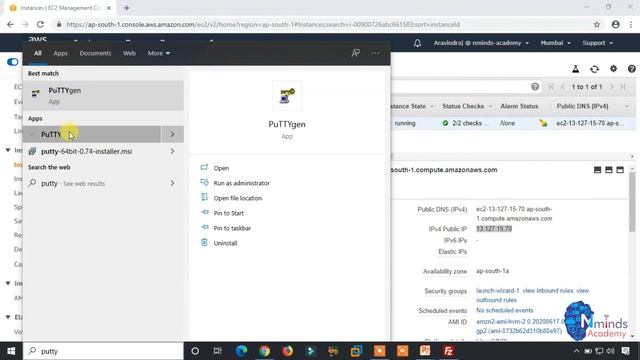The width and height of the screenshot is (640, 360).
Task: Expand putty web results arrow
Action: [172, 183]
